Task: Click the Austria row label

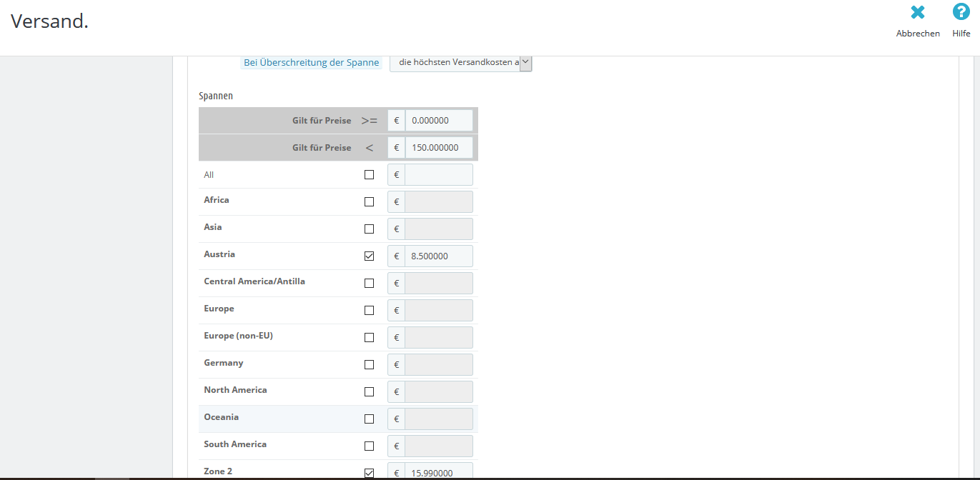Action: [x=219, y=254]
